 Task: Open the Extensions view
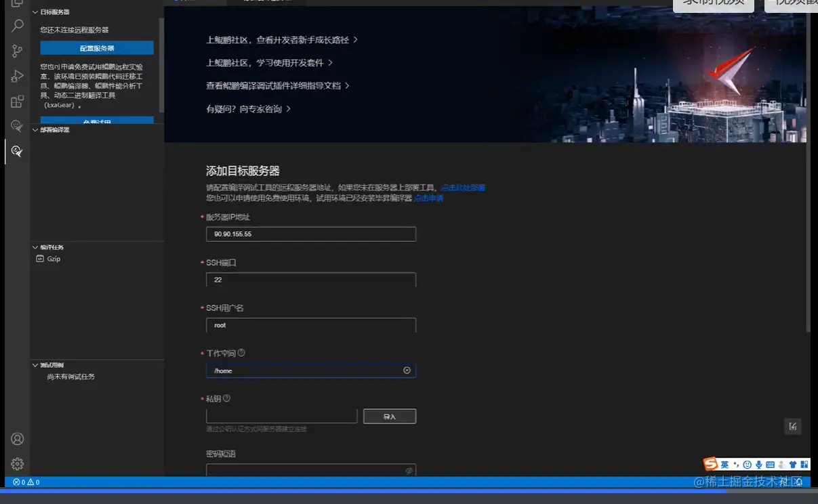point(18,102)
